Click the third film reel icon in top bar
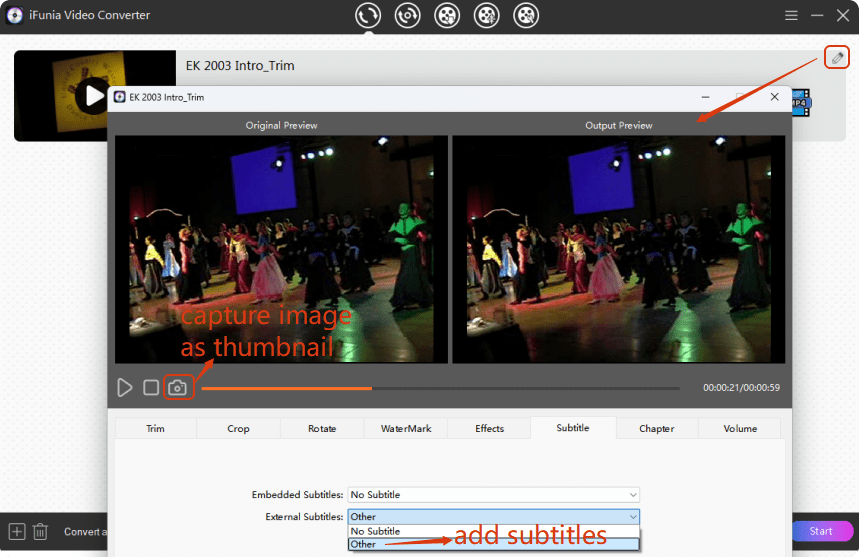Viewport: 859px width, 557px height. tap(447, 15)
